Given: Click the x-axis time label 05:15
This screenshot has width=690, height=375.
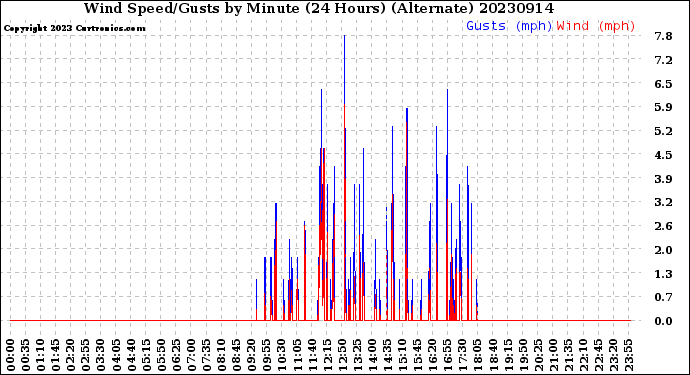Looking at the screenshot, I should pos(146,355).
